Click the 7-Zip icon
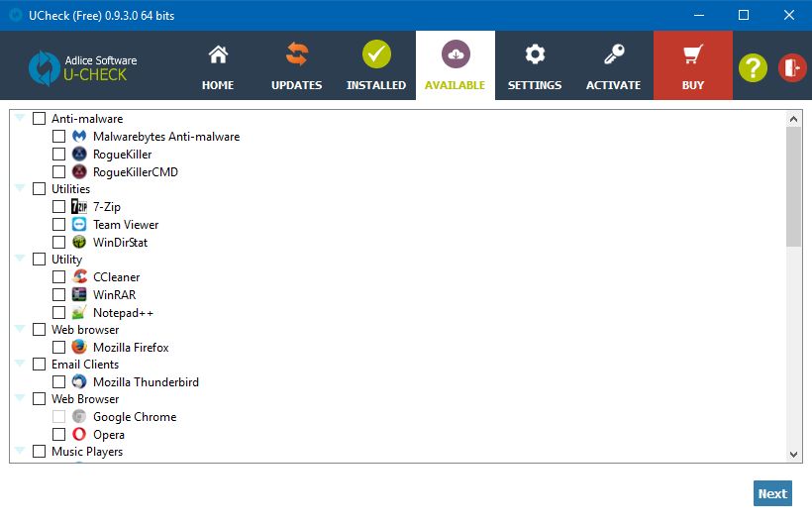 pos(79,206)
